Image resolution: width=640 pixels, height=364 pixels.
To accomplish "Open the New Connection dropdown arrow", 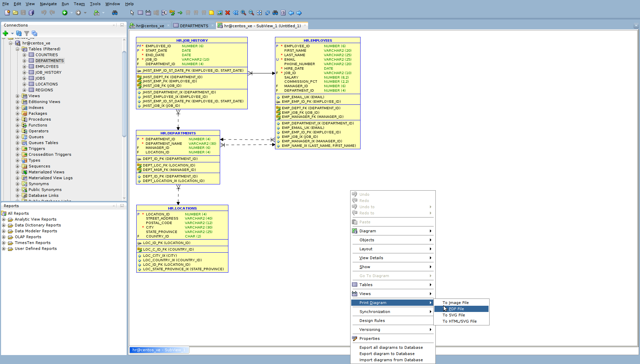I will click(12, 33).
